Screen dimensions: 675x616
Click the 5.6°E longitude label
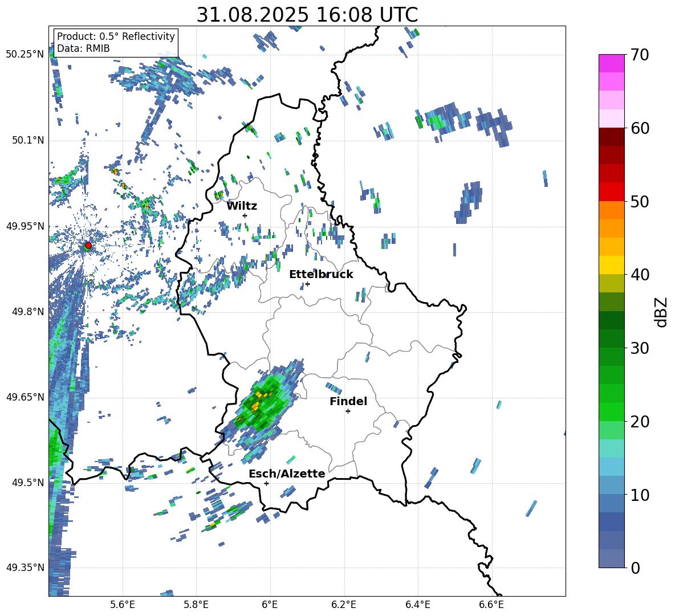(122, 605)
